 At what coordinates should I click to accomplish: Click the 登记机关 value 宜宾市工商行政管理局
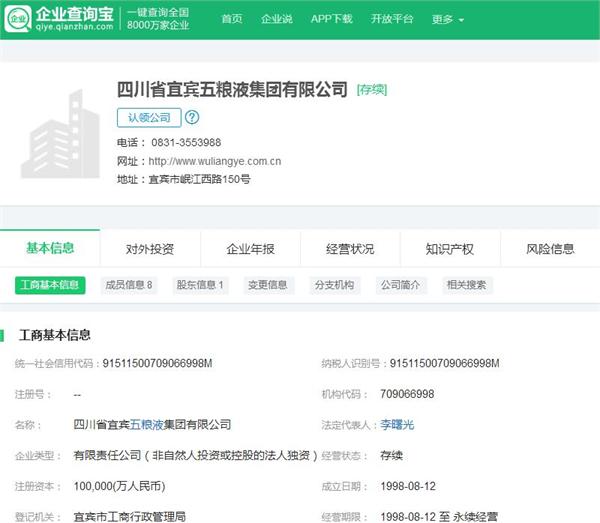point(130,517)
